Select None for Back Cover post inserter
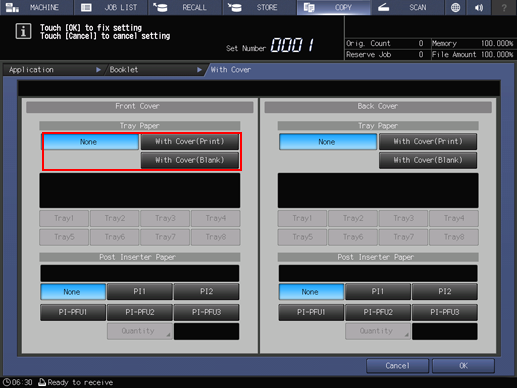 click(311, 292)
